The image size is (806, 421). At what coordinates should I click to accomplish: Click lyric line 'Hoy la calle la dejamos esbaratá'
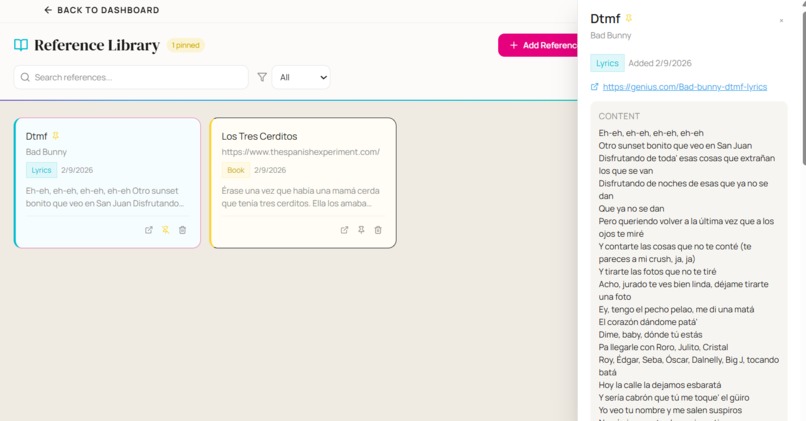(x=660, y=385)
